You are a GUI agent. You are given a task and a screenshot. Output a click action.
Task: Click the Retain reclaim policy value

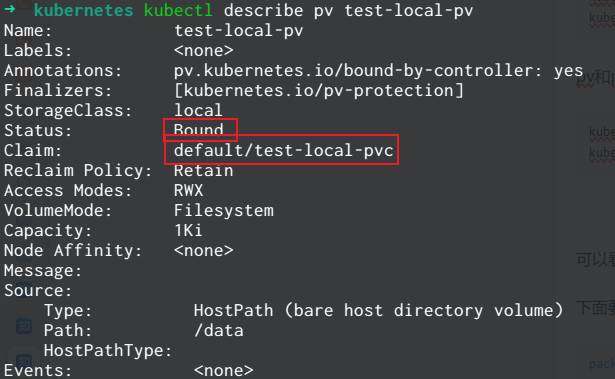(204, 170)
